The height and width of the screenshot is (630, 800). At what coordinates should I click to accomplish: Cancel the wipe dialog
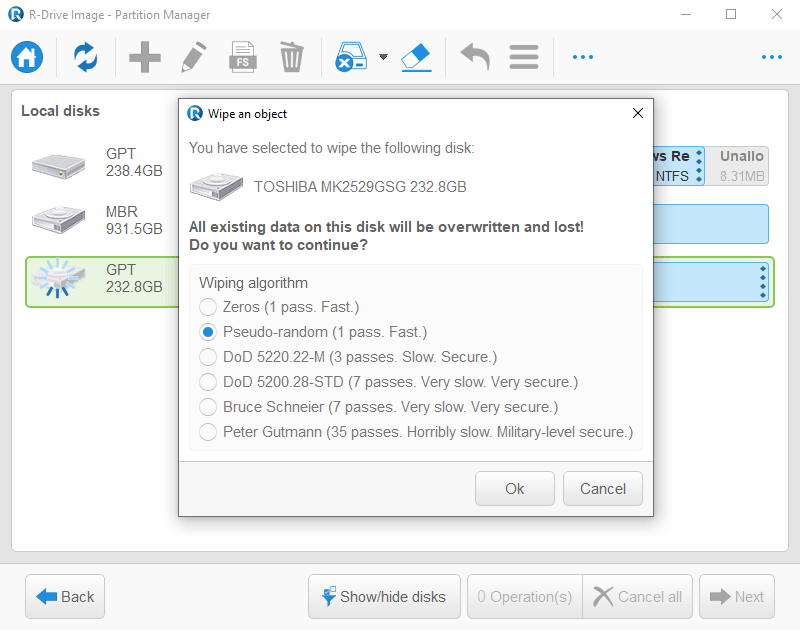point(603,489)
